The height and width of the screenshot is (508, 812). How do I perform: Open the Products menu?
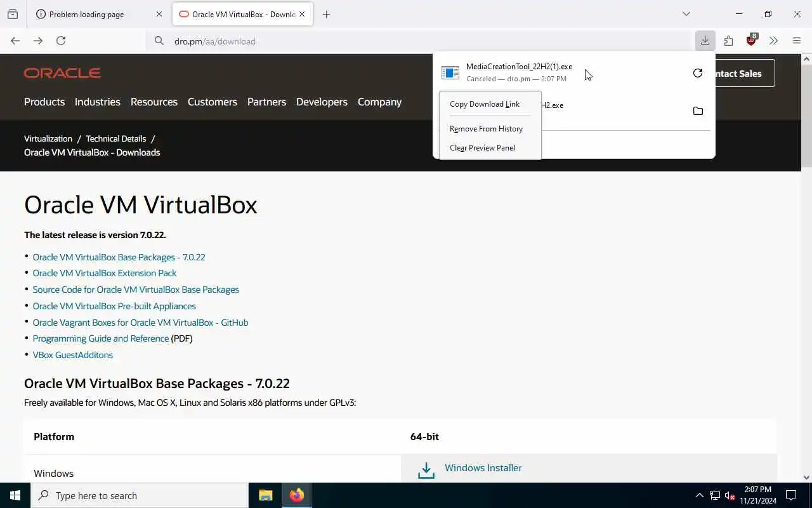click(44, 102)
